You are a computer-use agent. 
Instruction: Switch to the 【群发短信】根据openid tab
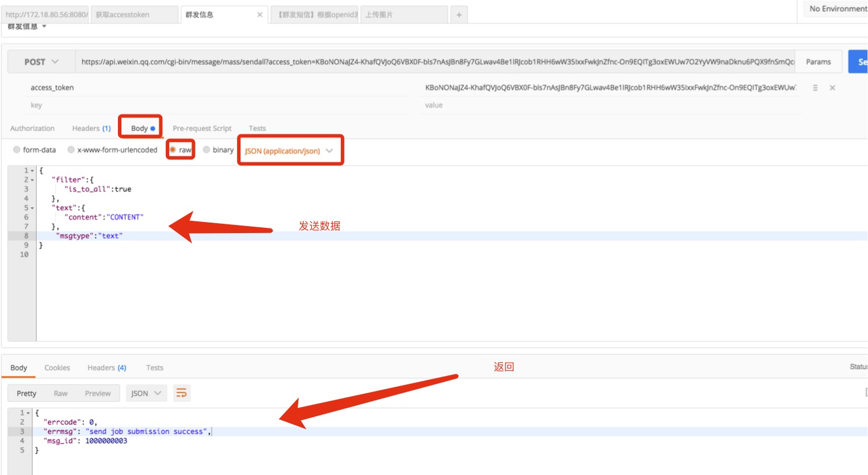tap(314, 15)
